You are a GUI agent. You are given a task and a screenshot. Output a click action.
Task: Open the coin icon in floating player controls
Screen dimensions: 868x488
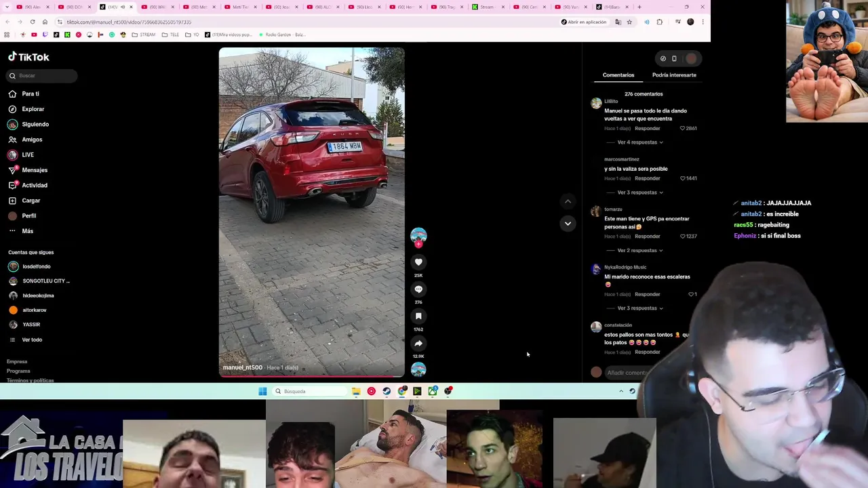pyautogui.click(x=663, y=58)
